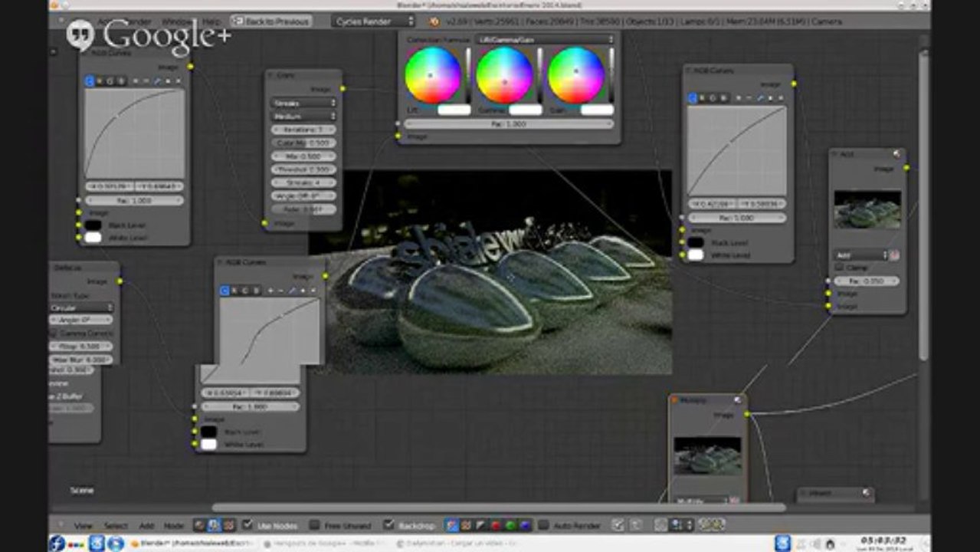
Task: Open the View menu in node editor header
Action: 84,526
